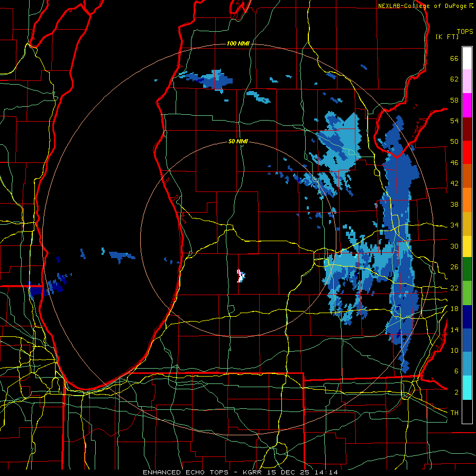This screenshot has height=476, width=476.
Task: Click the white swatch in the tops legend
Action: point(467,58)
